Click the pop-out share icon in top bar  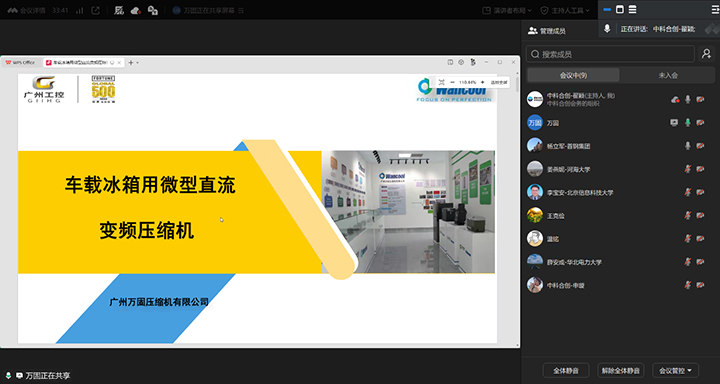(x=96, y=11)
